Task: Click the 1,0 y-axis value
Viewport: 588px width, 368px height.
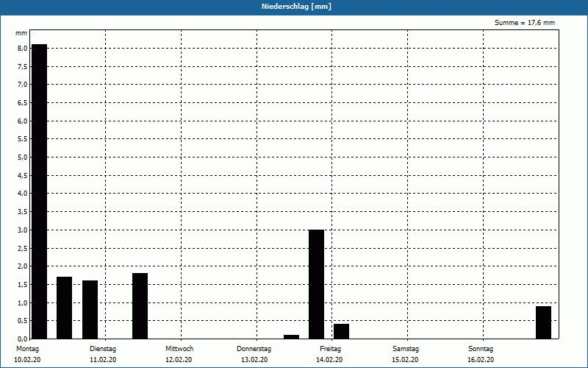Action: [x=22, y=302]
